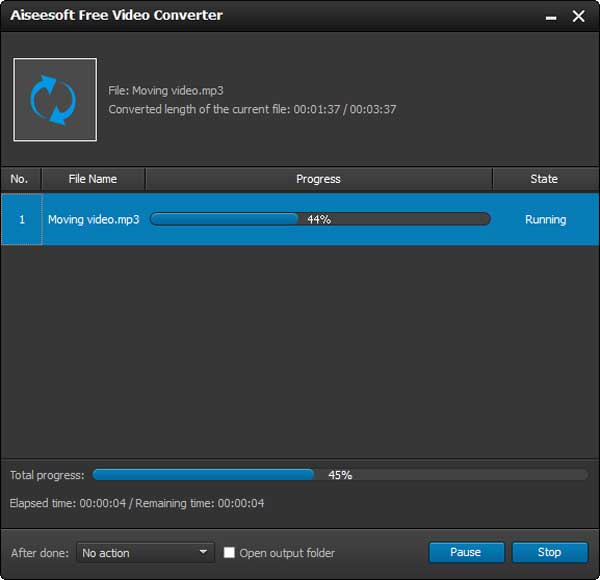Stop the conversion process
The image size is (600, 580).
pos(549,552)
